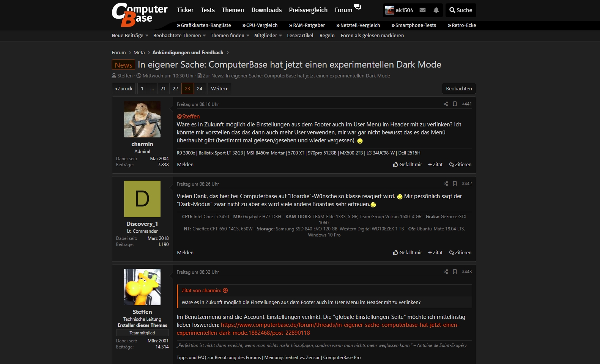
Task: Open Regeln in sub-navigation
Action: coord(327,36)
